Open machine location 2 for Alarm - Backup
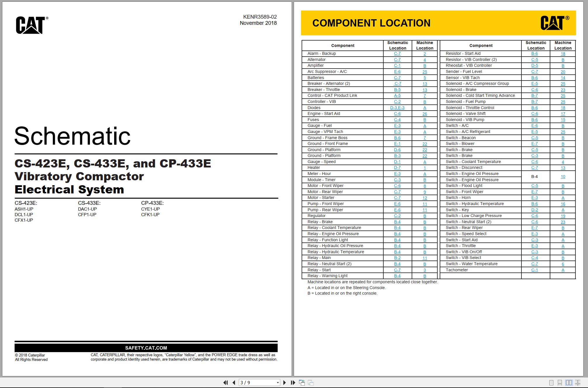The height and width of the screenshot is (388, 588). click(425, 54)
